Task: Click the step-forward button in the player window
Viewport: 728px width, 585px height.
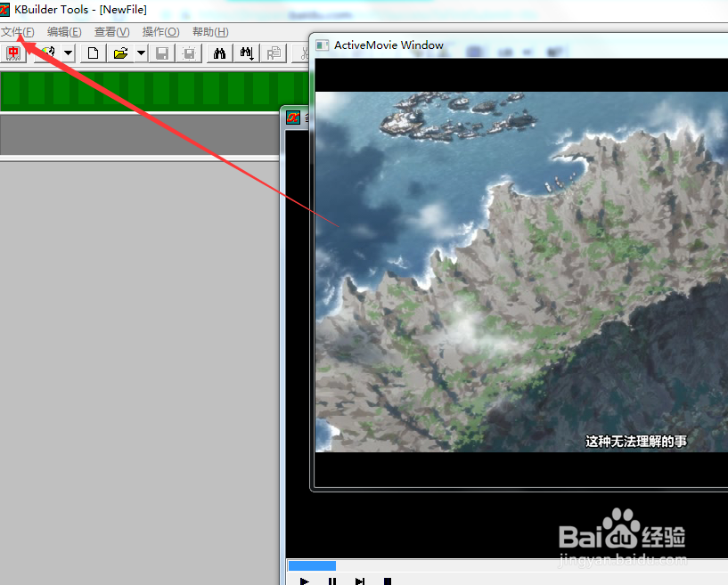Action: 360,581
